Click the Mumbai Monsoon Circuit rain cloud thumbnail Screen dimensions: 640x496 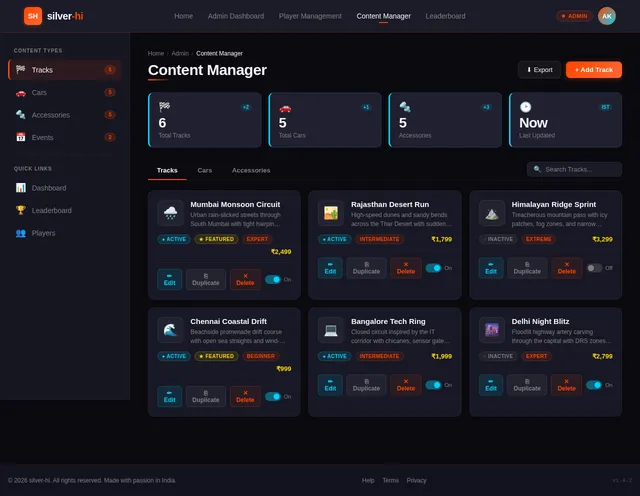(170, 213)
